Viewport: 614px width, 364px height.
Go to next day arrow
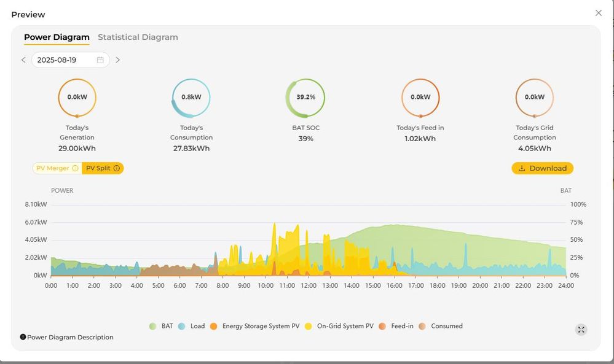pos(118,60)
